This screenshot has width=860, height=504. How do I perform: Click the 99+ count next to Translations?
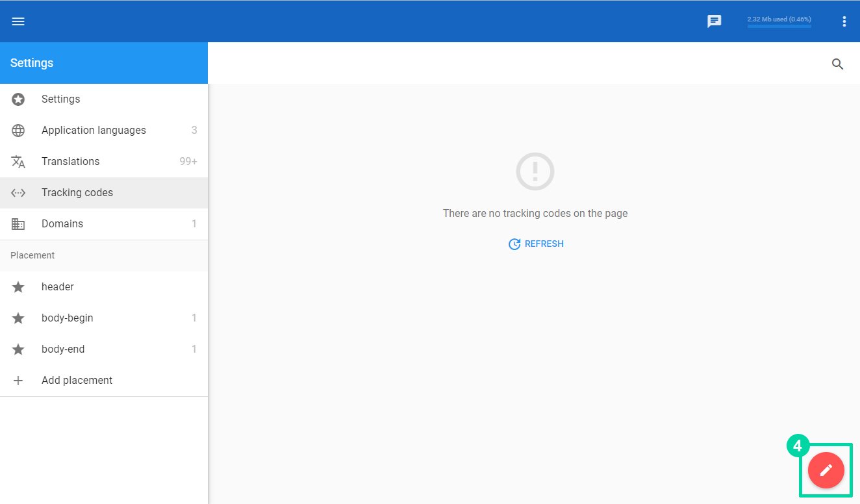[x=188, y=162]
